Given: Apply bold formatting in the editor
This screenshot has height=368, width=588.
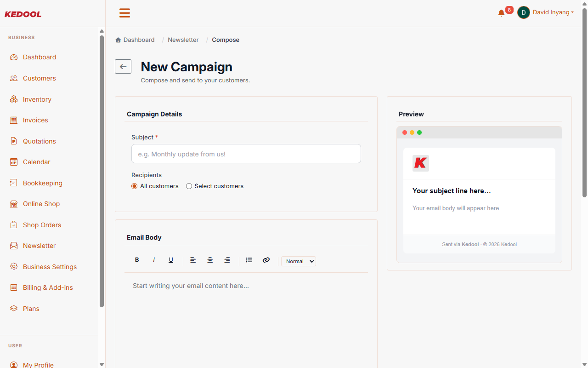Looking at the screenshot, I should tap(137, 260).
